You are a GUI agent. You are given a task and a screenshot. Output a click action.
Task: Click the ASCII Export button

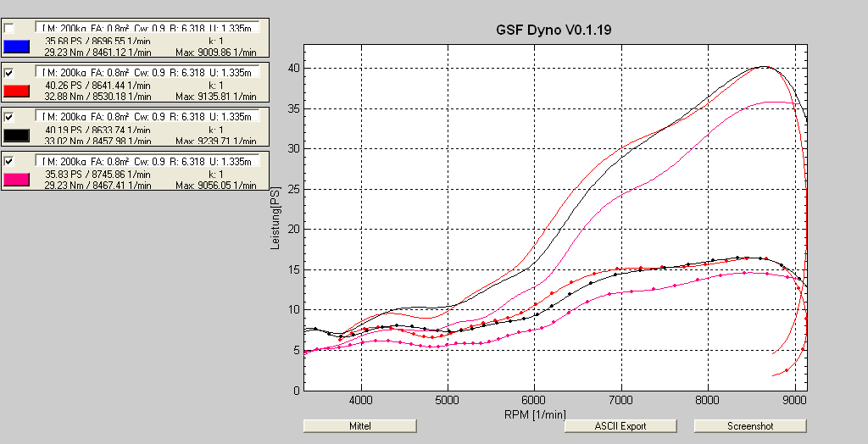click(x=620, y=425)
